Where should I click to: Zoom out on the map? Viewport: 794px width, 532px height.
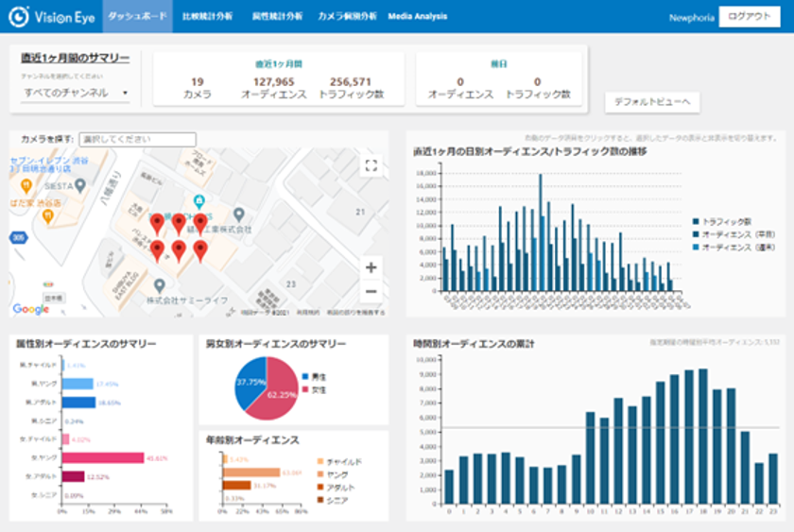click(x=371, y=292)
